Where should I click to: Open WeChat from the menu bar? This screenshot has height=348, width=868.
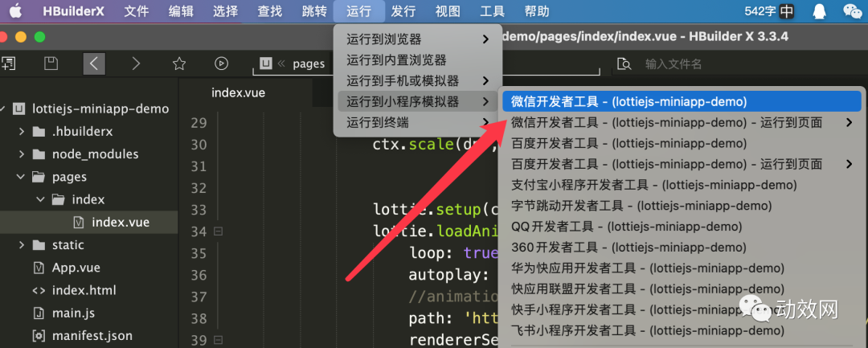[853, 11]
